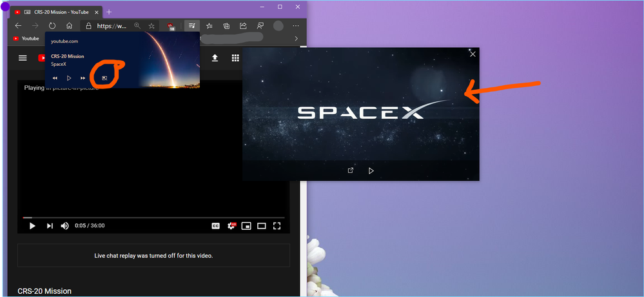Toggle picture-in-picture in media popup
The image size is (644, 297).
click(x=104, y=77)
